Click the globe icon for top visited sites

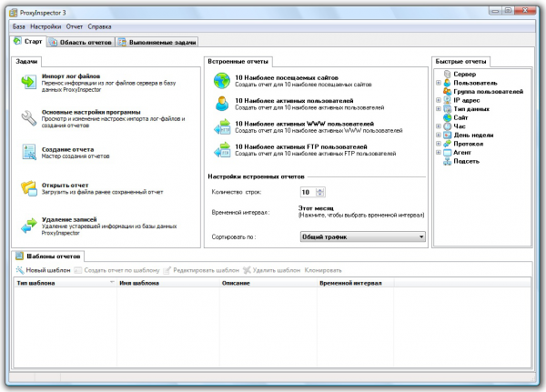click(x=221, y=82)
